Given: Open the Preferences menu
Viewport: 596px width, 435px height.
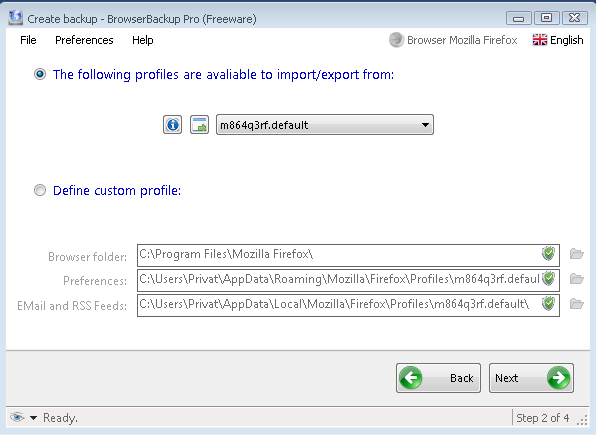Looking at the screenshot, I should pos(84,40).
